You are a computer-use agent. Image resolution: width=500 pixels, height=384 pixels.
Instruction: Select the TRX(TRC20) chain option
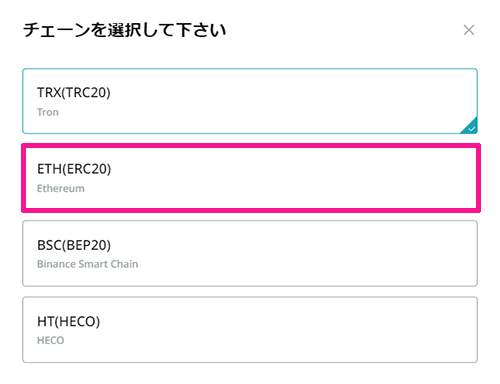point(250,101)
